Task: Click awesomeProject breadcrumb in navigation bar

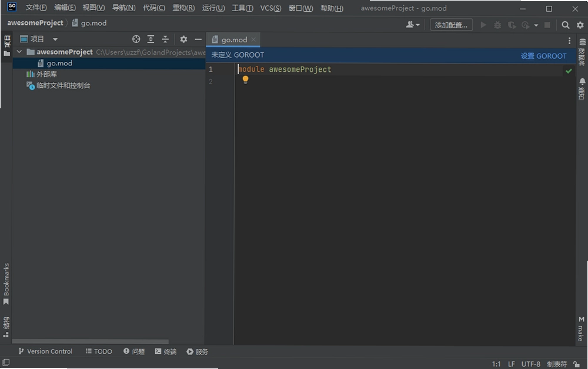Action: tap(35, 23)
